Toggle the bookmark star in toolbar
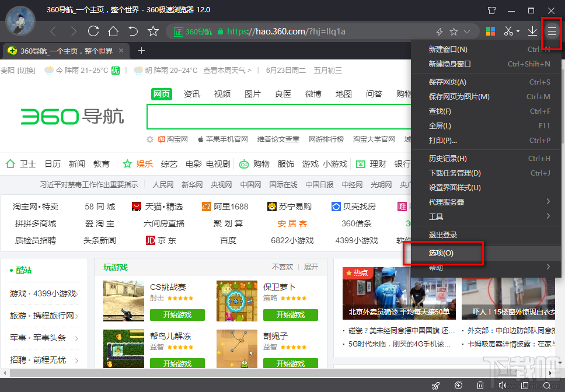565x392 pixels. [x=153, y=31]
